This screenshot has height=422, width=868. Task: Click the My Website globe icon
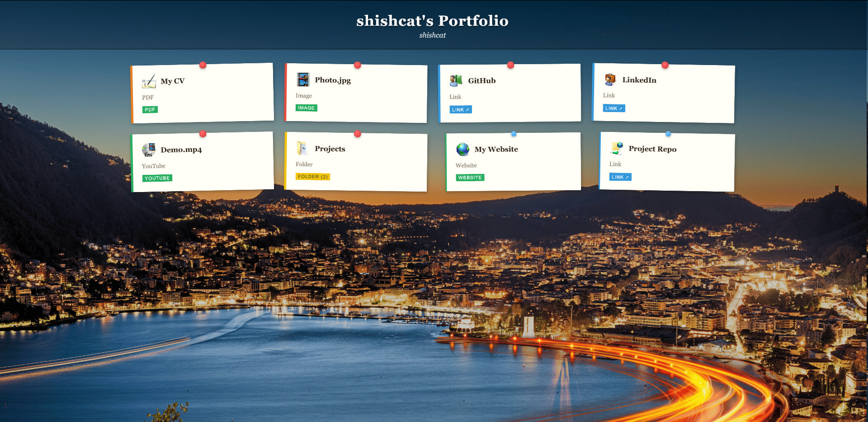tap(462, 149)
